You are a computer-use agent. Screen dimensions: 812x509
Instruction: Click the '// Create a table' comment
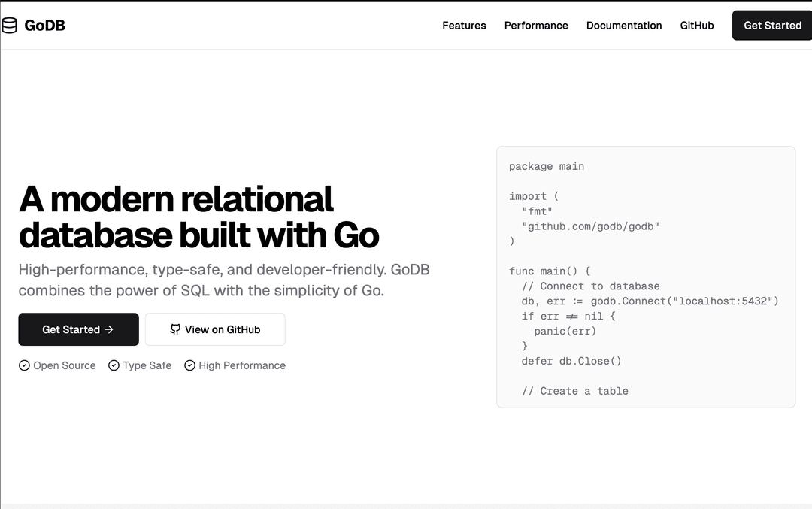pos(575,392)
